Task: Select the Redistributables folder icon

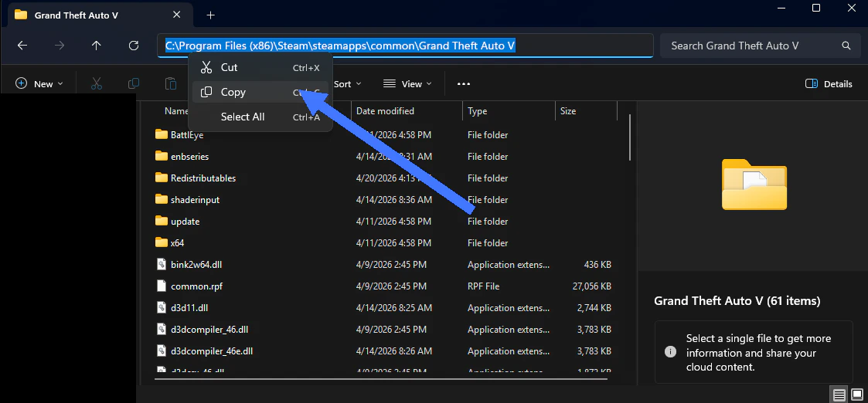Action: (x=161, y=178)
